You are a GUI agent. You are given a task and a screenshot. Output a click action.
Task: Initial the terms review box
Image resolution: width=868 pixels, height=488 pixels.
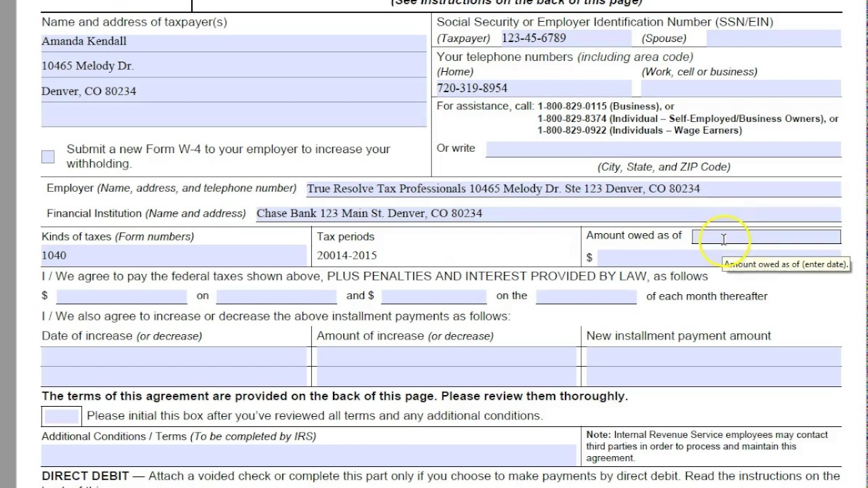[x=61, y=415]
